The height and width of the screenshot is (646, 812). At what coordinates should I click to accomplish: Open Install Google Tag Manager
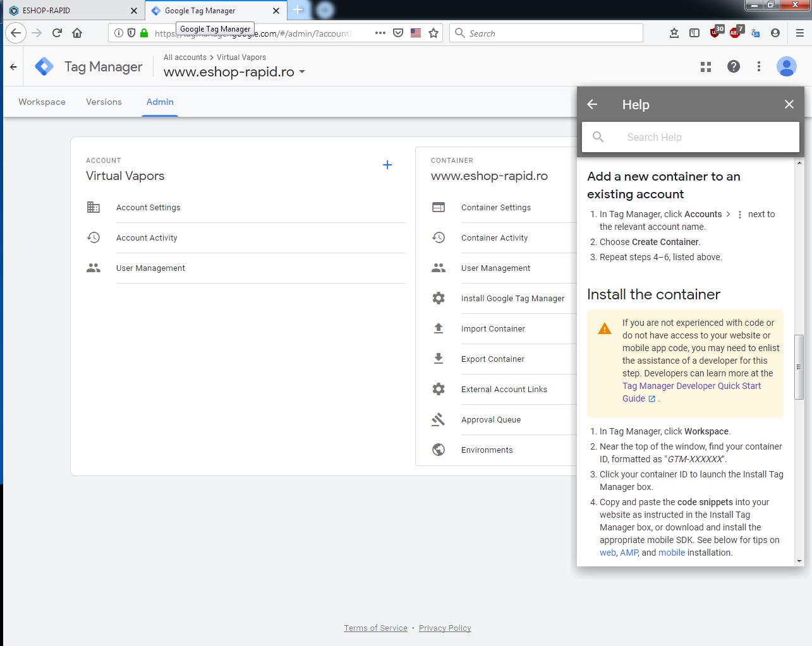point(512,298)
